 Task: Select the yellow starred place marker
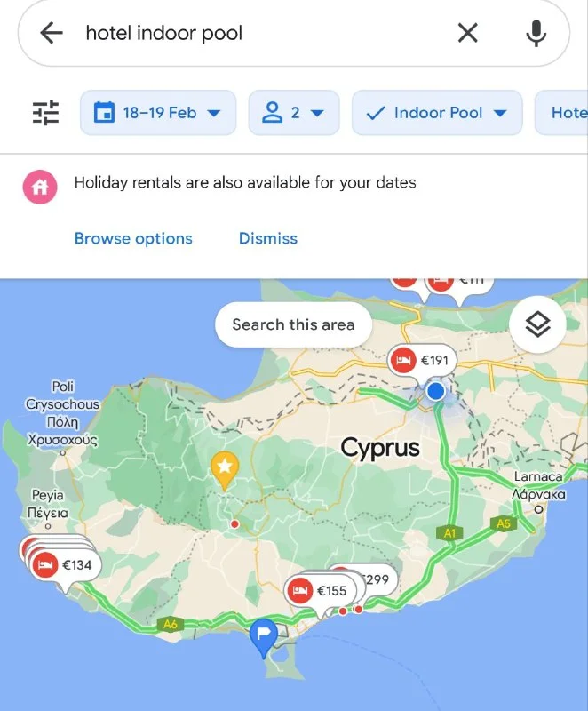coord(225,470)
